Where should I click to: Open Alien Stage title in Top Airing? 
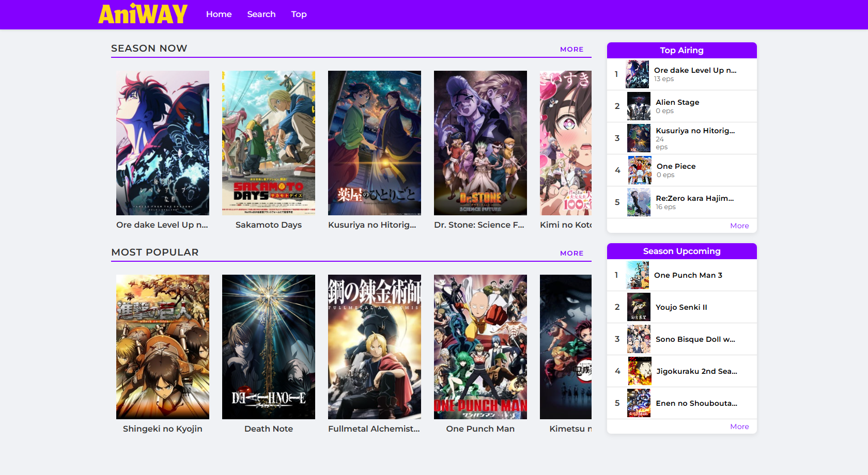(x=677, y=102)
